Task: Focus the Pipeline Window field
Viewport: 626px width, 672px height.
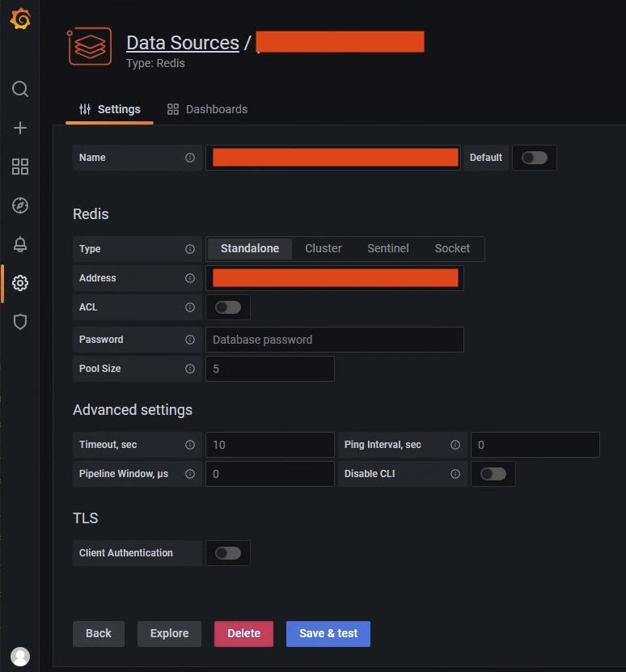Action: point(270,474)
